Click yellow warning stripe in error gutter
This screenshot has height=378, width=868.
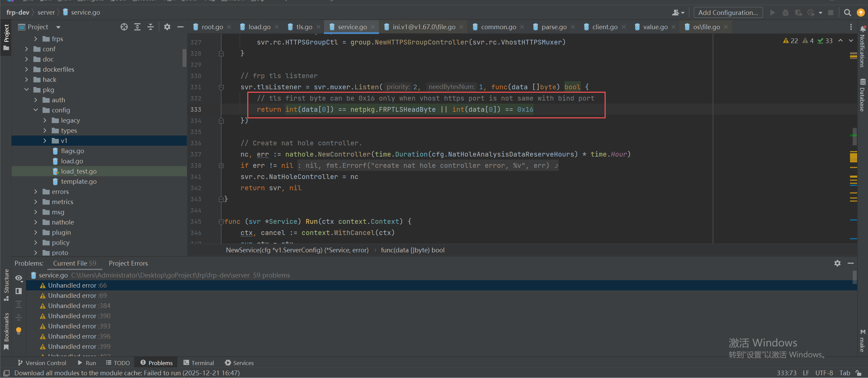pyautogui.click(x=853, y=157)
